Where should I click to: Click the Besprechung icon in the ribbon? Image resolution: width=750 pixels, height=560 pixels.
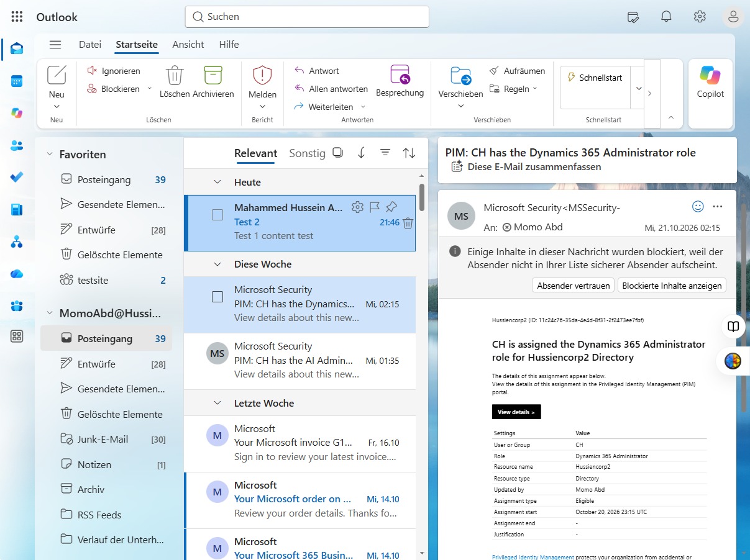[400, 75]
